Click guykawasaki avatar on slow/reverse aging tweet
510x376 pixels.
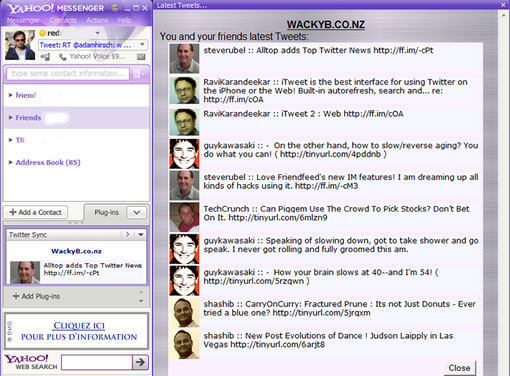coord(184,154)
